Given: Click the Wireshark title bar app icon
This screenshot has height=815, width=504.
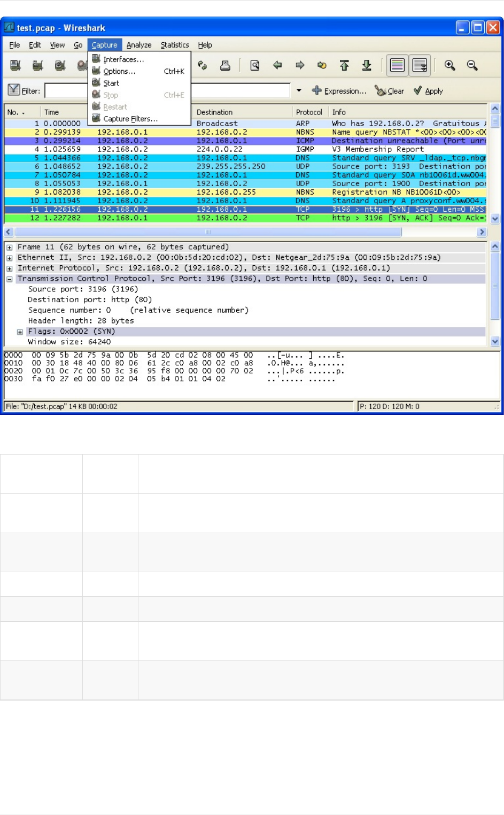Looking at the screenshot, I should coord(9,27).
